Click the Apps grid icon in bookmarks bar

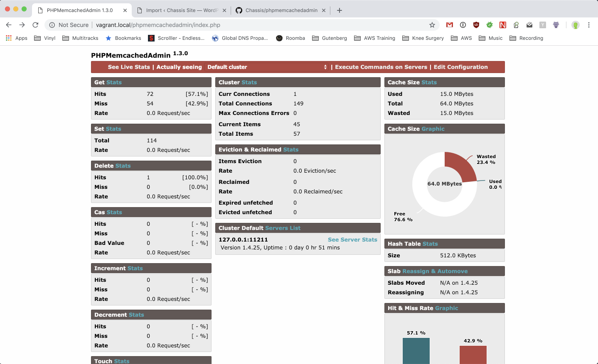click(9, 38)
